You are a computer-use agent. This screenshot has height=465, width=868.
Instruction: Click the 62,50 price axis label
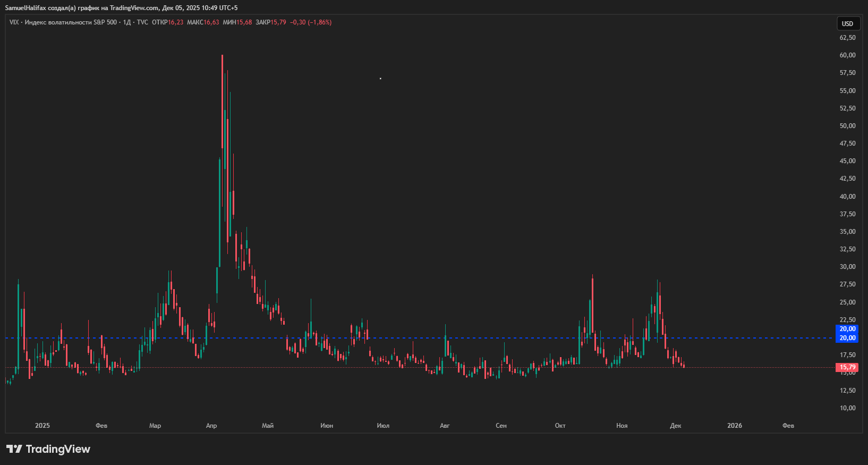[x=848, y=38]
